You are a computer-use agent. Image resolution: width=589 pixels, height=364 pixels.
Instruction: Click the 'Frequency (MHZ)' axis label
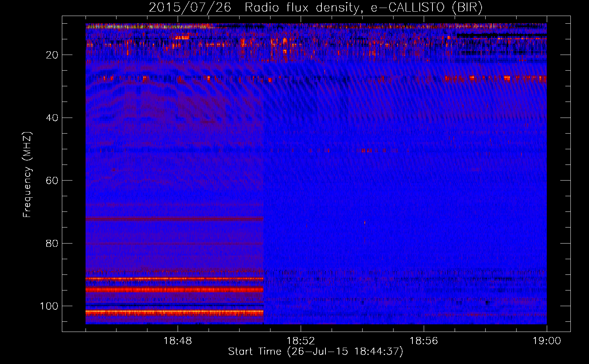click(x=28, y=175)
